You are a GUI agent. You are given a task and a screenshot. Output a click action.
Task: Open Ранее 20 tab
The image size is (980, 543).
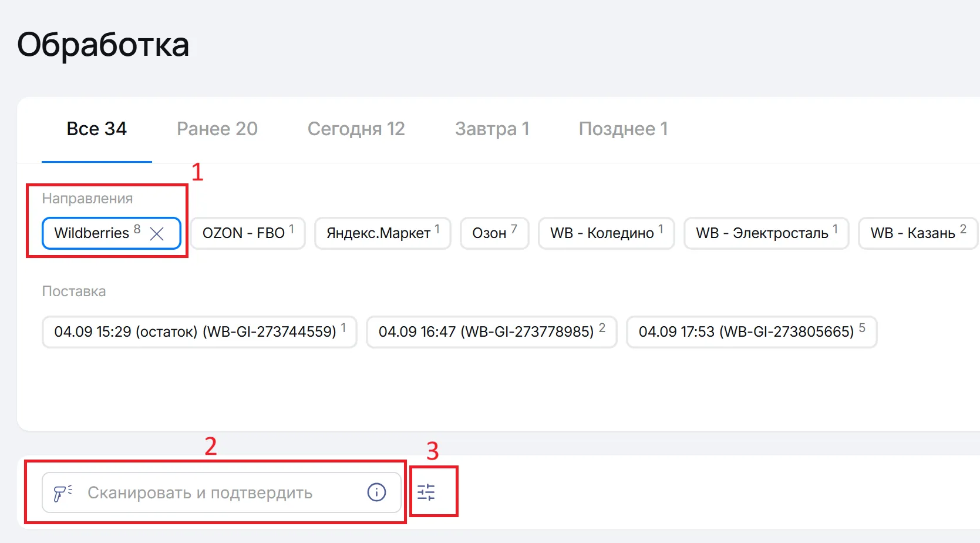coord(217,129)
